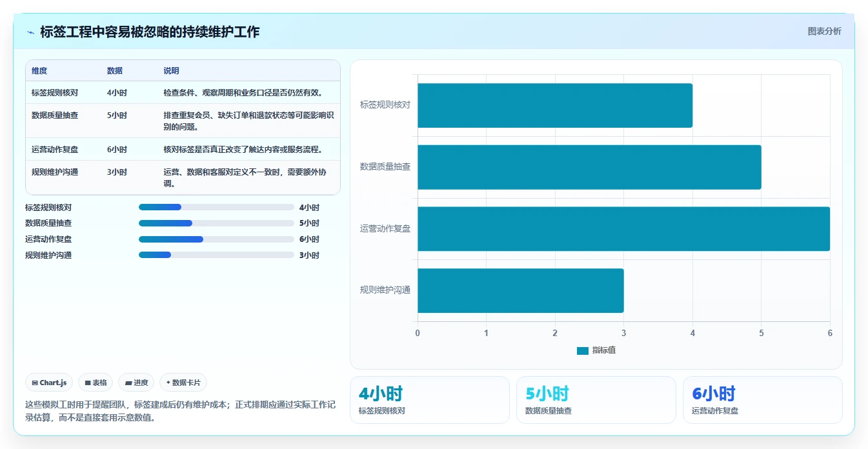Click the 6小时 value beside progress bar

tap(309, 239)
